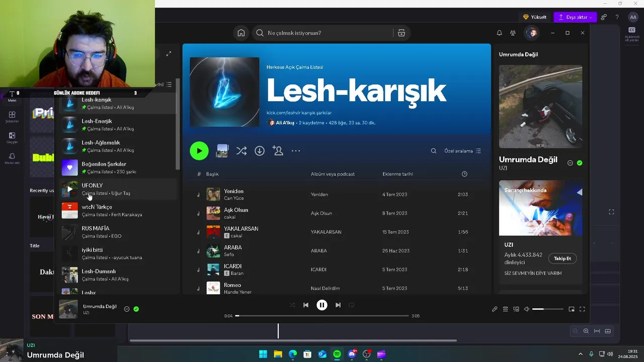Viewport: 644px width, 362px height.
Task: Open the kick.com/leshvir description link
Action: pos(299,113)
